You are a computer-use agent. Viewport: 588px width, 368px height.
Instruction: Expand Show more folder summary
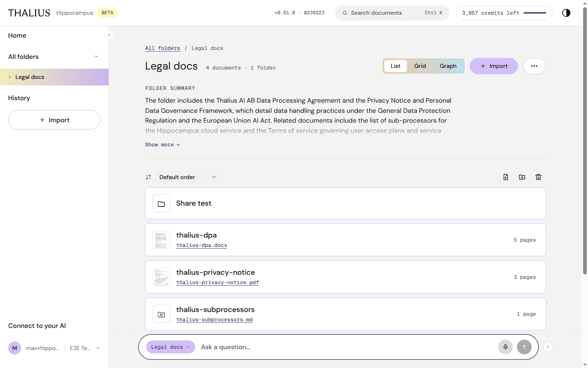click(x=163, y=145)
